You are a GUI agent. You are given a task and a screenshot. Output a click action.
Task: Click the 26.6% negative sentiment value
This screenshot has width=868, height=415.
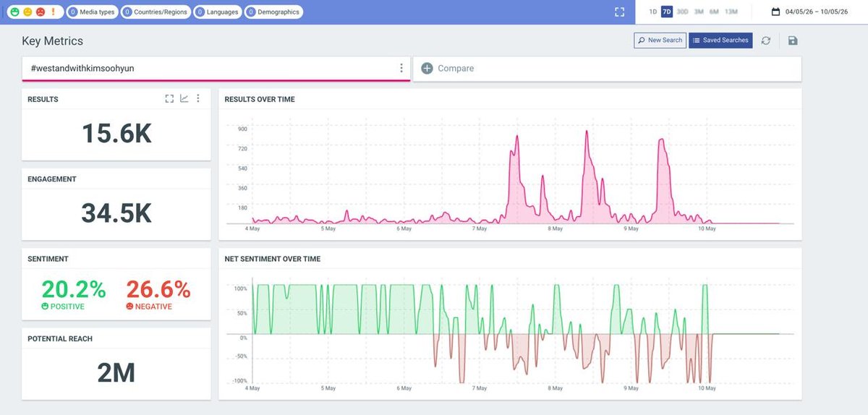point(158,289)
